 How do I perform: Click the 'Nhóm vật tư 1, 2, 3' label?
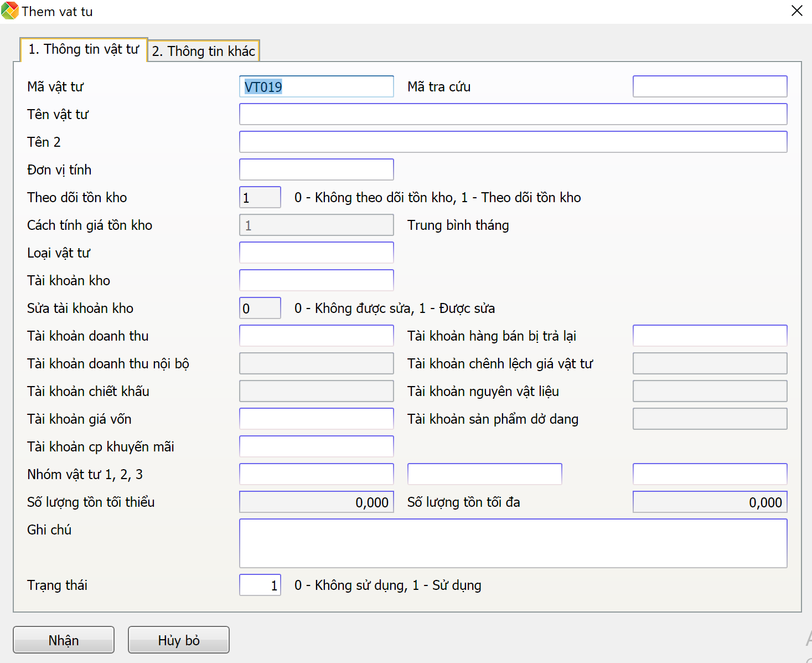[85, 475]
